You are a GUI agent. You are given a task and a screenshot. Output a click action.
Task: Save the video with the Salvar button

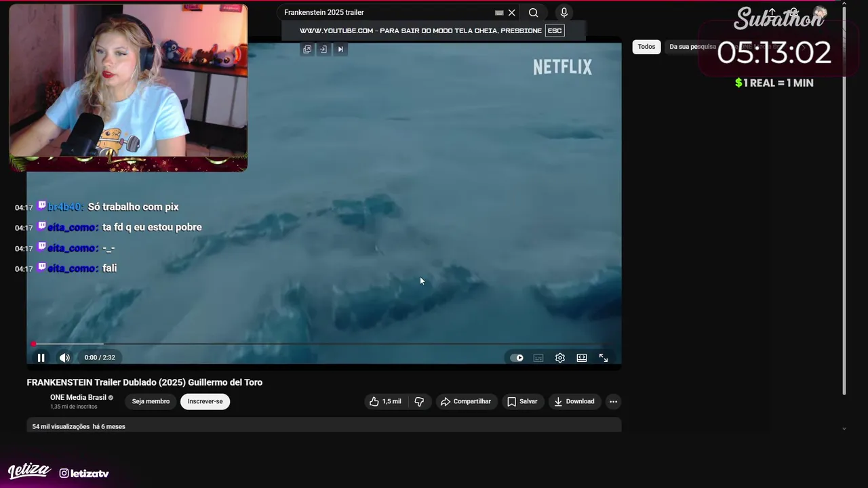click(522, 401)
